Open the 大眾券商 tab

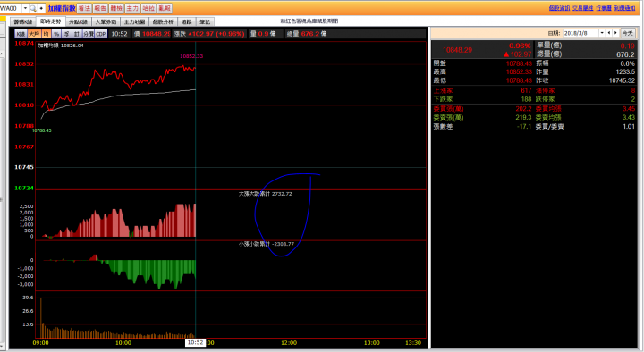pos(106,21)
